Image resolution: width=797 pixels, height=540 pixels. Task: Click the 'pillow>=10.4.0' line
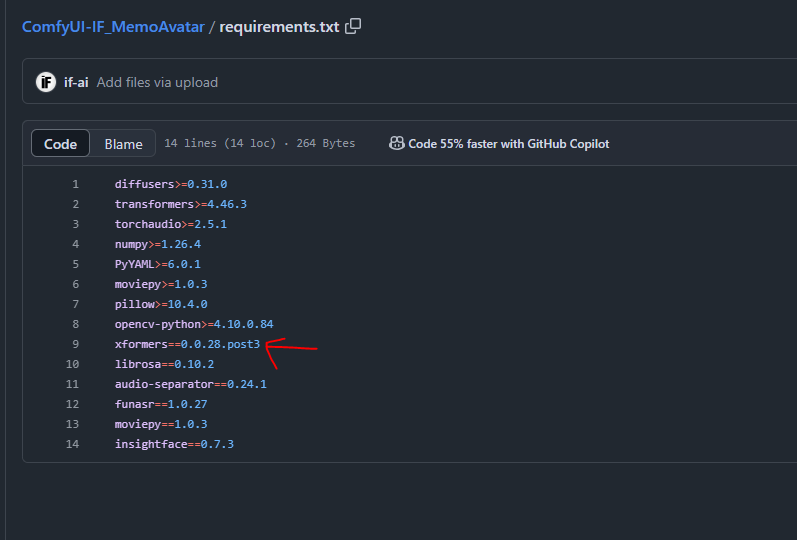pos(161,304)
